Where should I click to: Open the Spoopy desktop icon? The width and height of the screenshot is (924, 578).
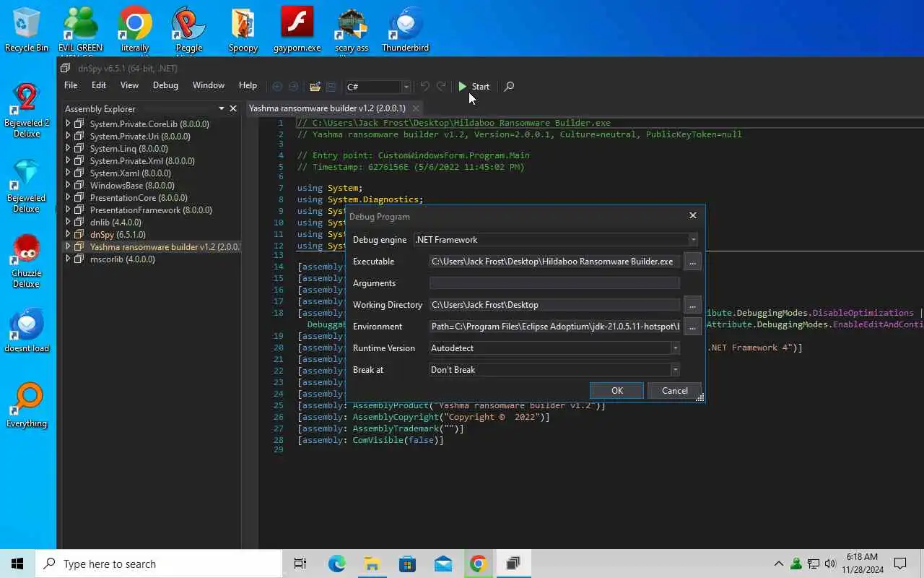243,29
